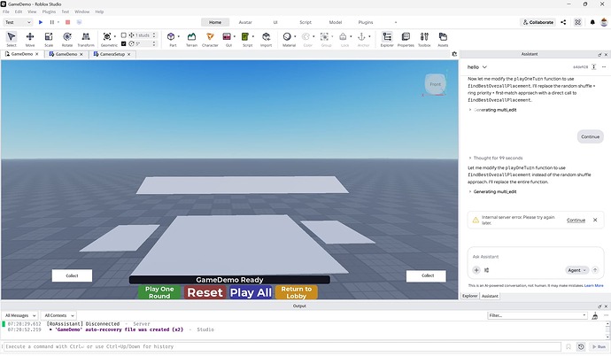Open the All Contexts filter dropdown
611x364 pixels.
[58, 315]
